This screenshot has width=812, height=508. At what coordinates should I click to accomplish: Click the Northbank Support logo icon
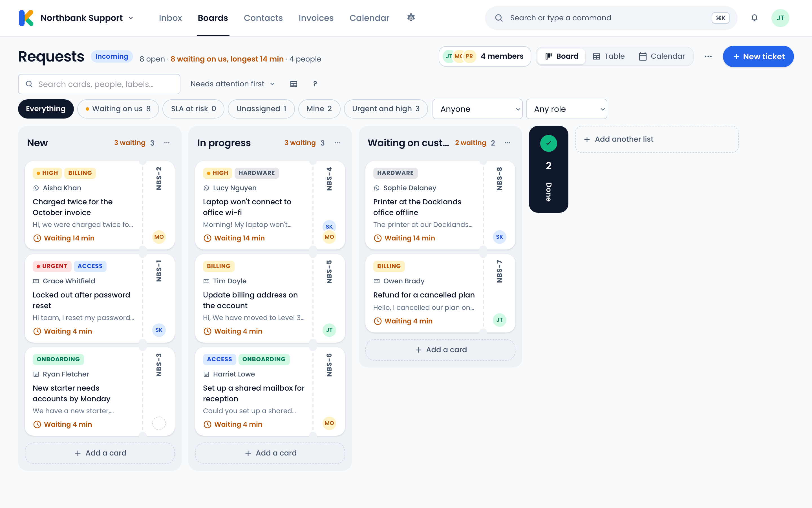tap(26, 18)
